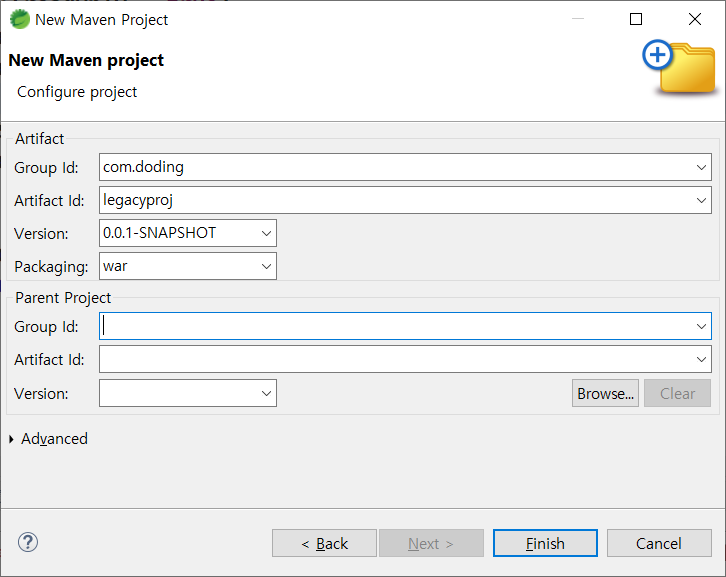Click the help question mark icon

coord(28,542)
